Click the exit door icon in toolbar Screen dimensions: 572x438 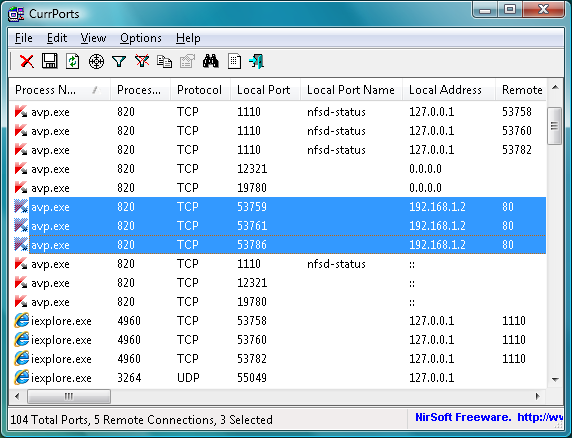click(256, 61)
